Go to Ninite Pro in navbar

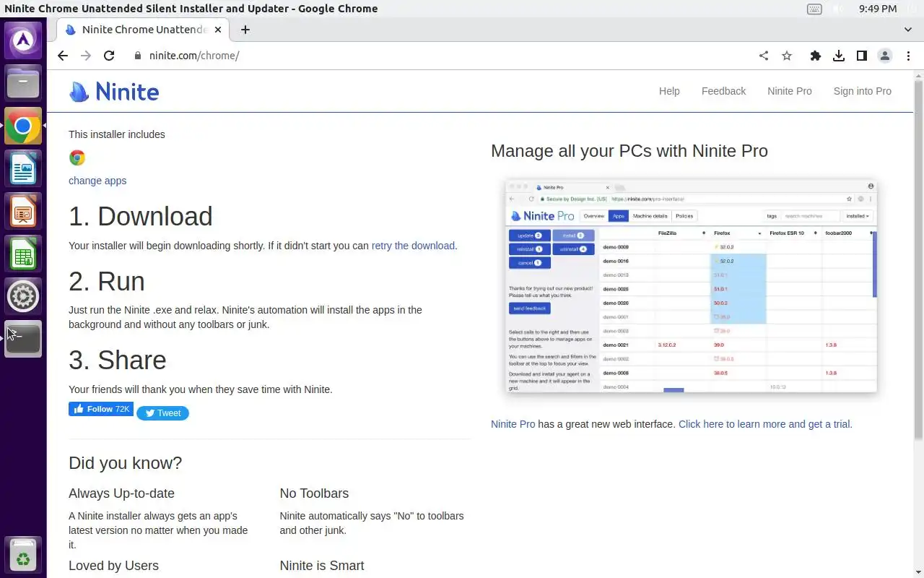tap(790, 91)
